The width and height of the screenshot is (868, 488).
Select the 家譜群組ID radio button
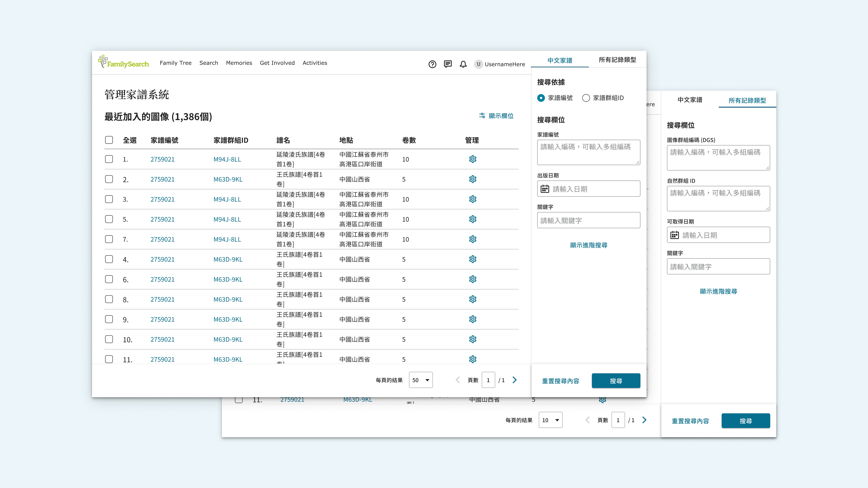pos(586,98)
